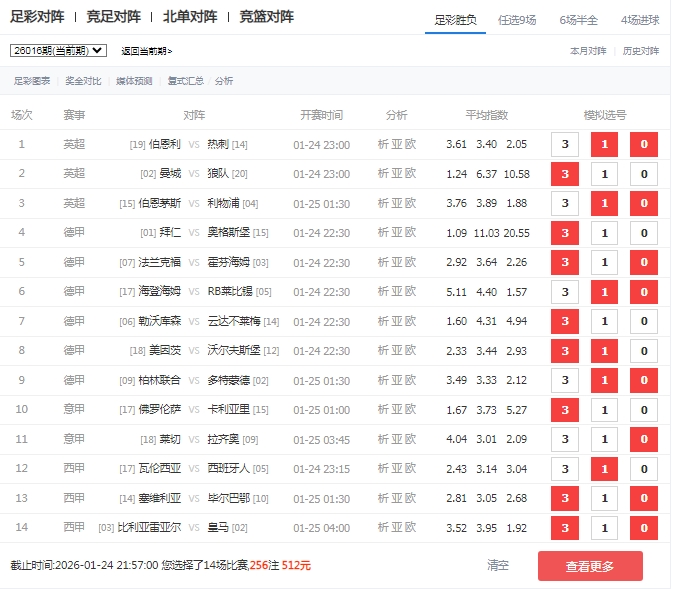Toggle pick 1 for match 2 曼城
This screenshot has height=589, width=676.
[x=604, y=174]
